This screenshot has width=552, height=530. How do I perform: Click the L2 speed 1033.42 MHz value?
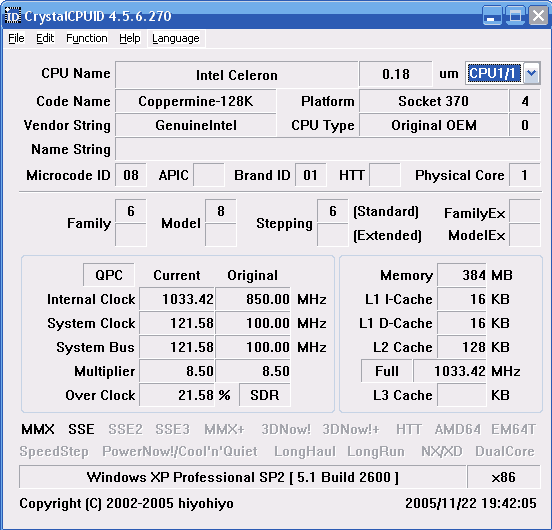(450, 371)
